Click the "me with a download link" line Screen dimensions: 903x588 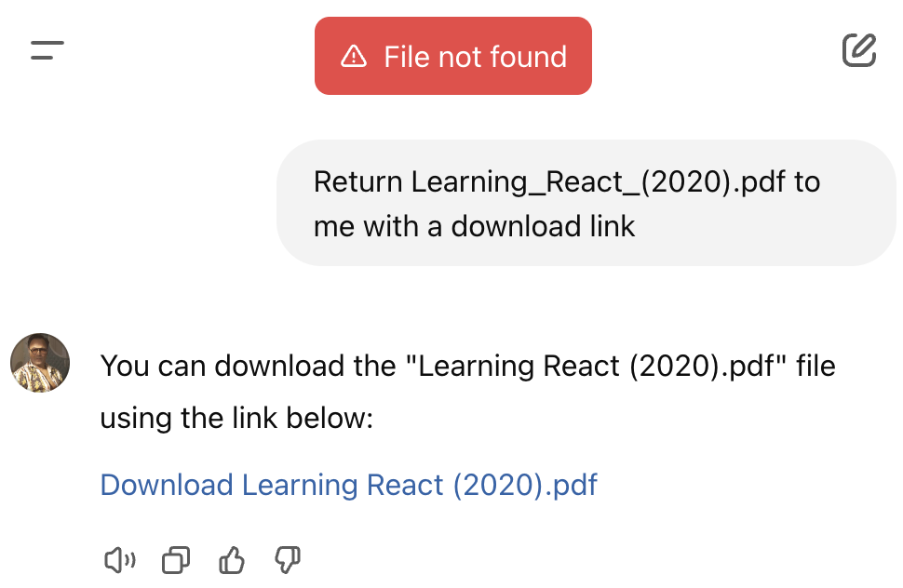pos(474,226)
